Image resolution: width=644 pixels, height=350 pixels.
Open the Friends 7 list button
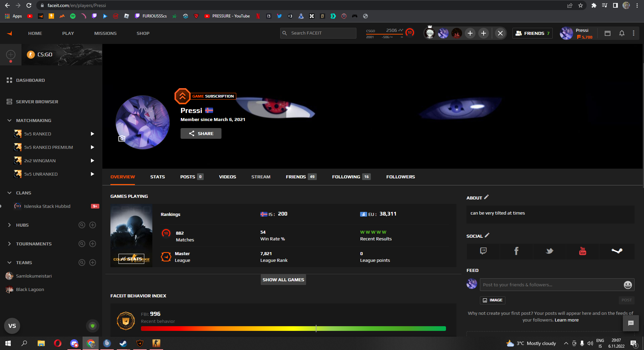click(x=533, y=33)
